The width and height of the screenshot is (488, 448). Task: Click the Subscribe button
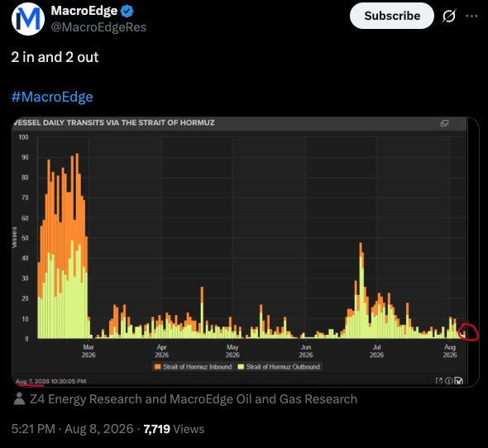tap(392, 16)
